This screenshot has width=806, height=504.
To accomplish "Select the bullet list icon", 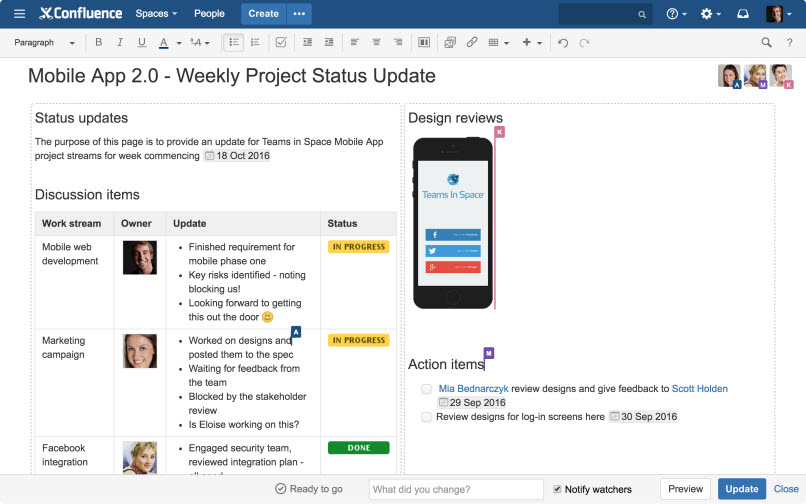I will pos(233,43).
